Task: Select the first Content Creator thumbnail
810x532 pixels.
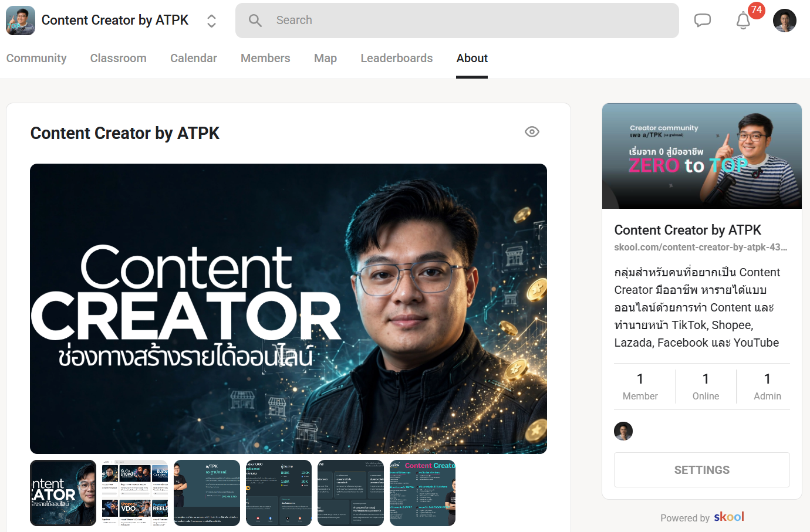Action: 63,493
